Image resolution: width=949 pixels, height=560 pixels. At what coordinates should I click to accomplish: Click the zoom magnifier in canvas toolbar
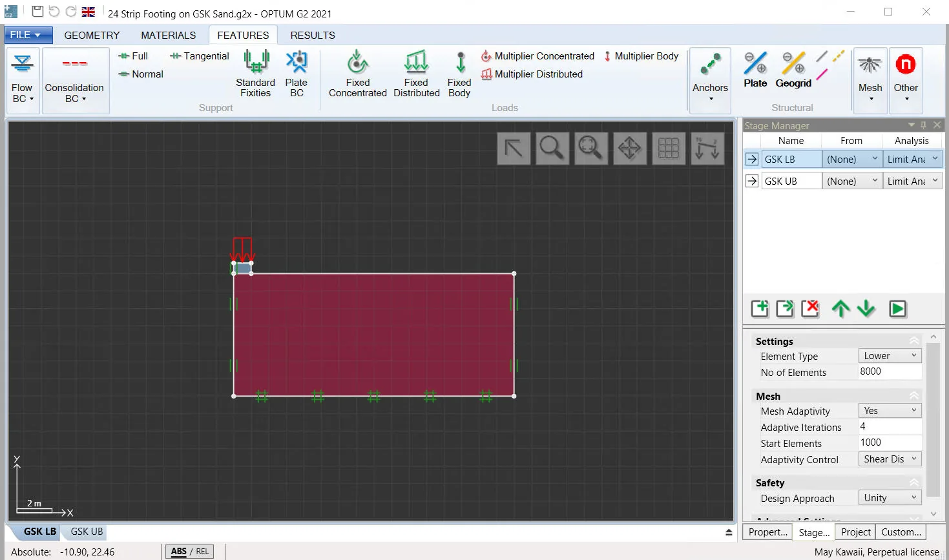pyautogui.click(x=552, y=148)
